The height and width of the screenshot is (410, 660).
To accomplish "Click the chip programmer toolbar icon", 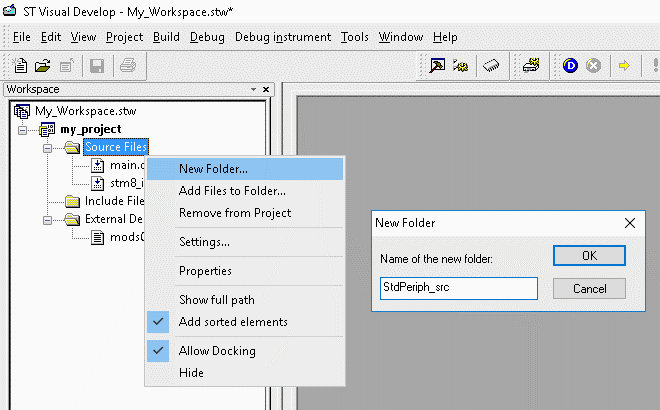I will (x=490, y=66).
